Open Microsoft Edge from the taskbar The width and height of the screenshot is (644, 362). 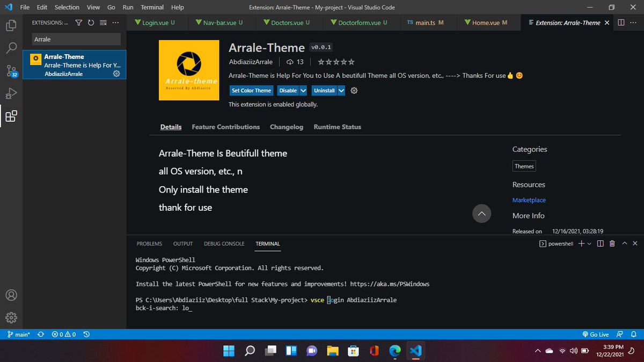[395, 351]
